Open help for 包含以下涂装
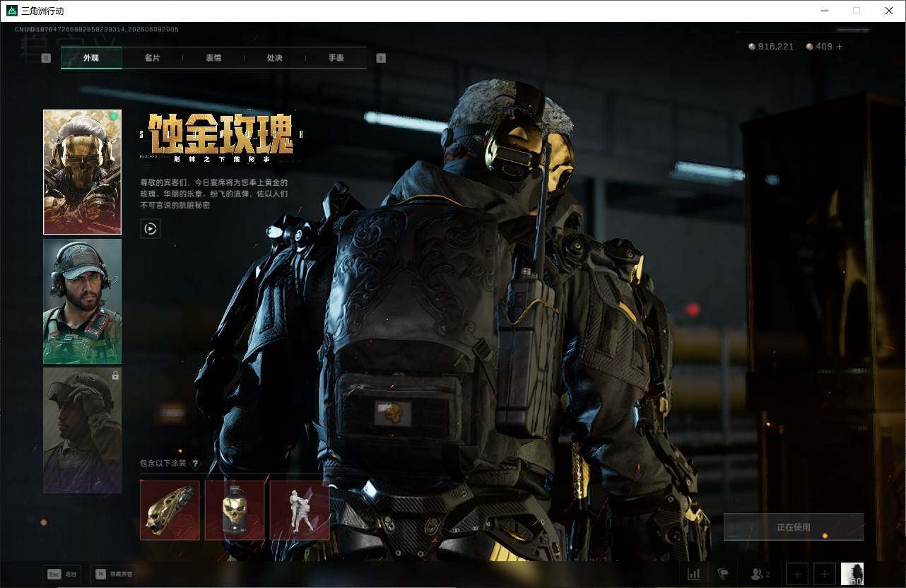The height and width of the screenshot is (588, 906). 196,464
